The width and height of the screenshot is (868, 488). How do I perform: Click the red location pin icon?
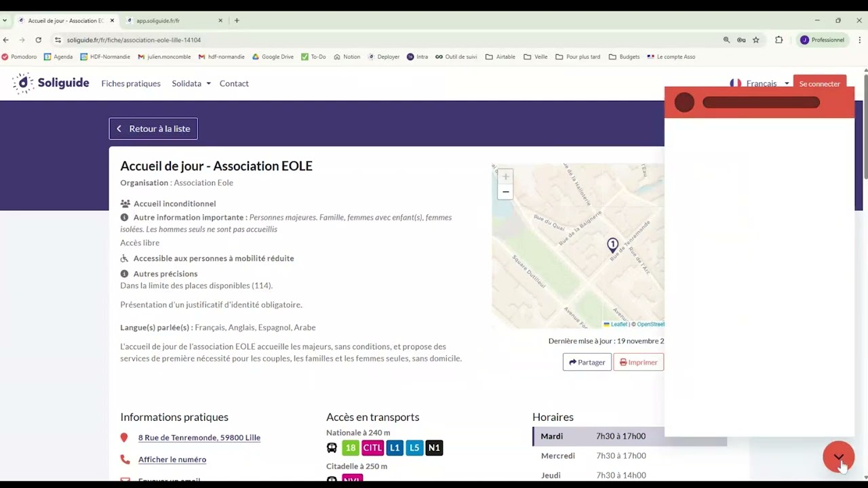point(124,438)
